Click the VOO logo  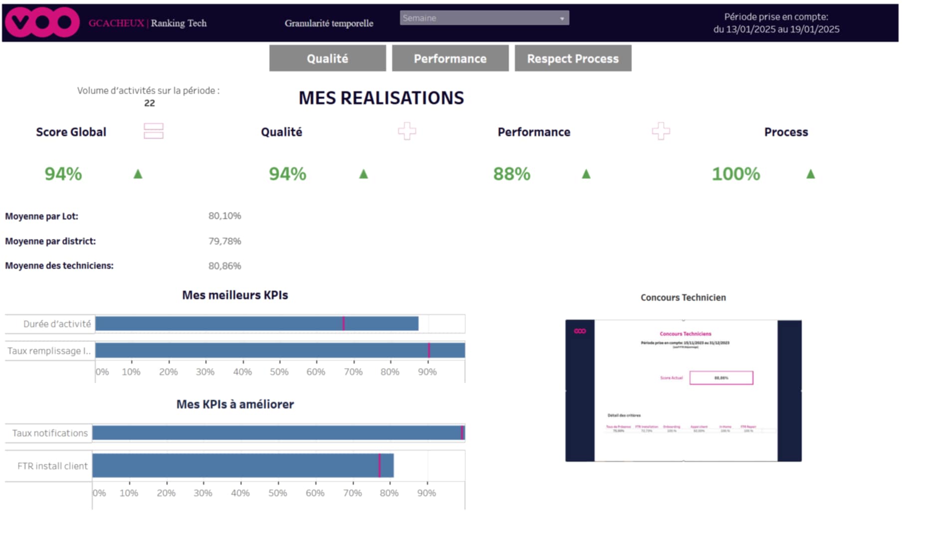[42, 22]
